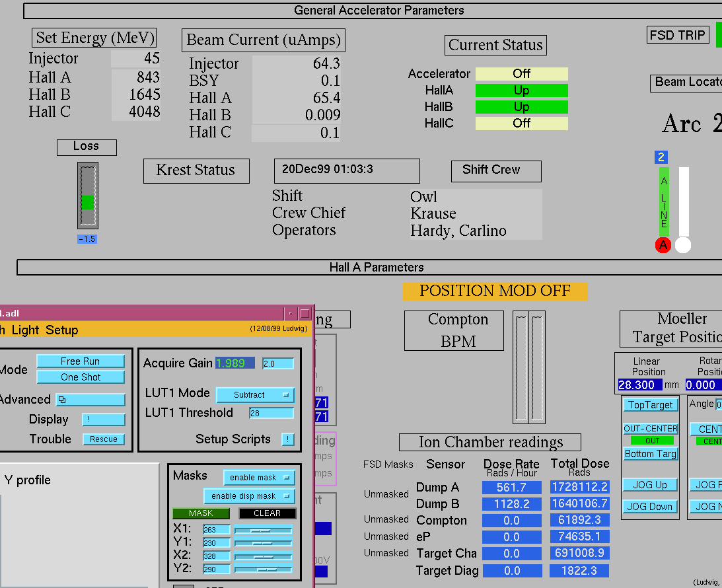Click the Display exclamation button

pos(103,420)
